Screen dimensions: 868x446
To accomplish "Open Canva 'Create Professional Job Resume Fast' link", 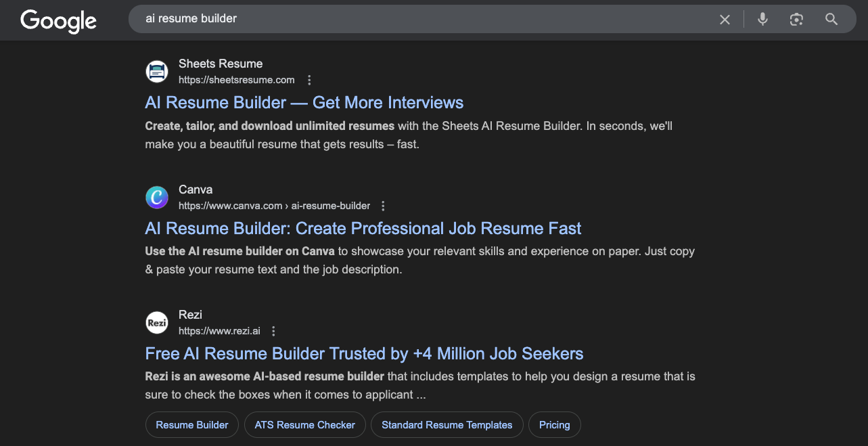I will (x=363, y=229).
